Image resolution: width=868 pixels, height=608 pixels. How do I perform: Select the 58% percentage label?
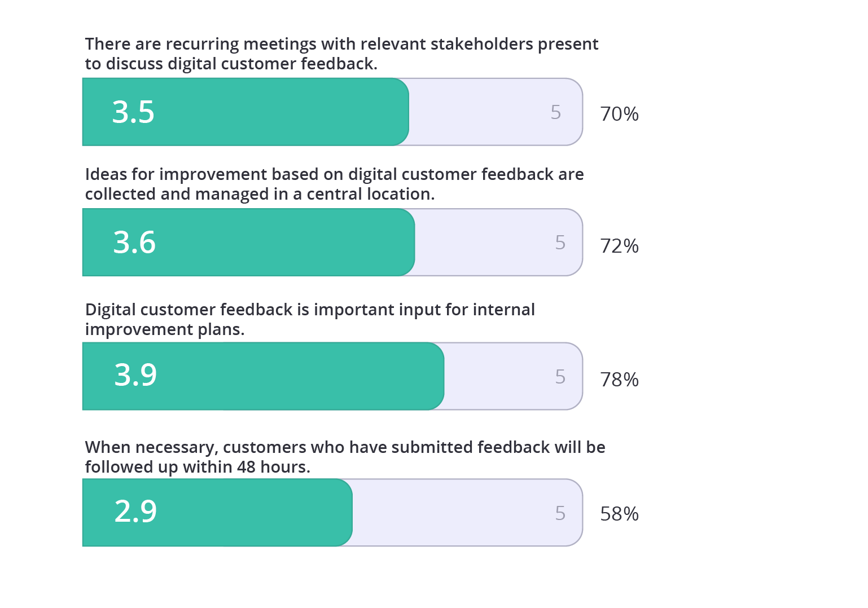[619, 514]
